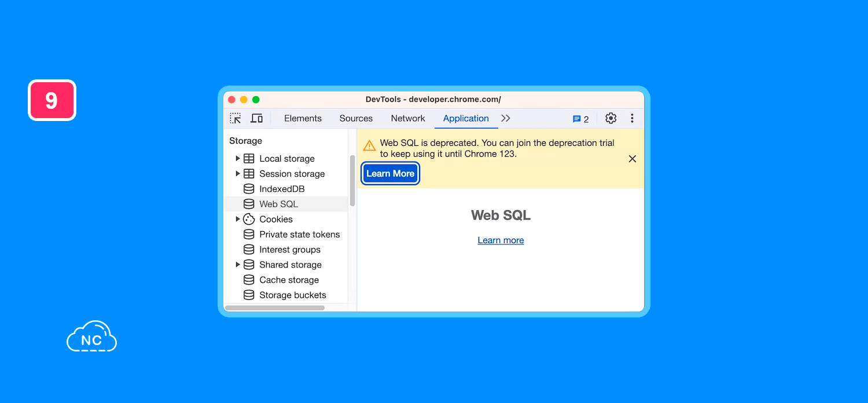Click the orange warning triangle icon
The width and height of the screenshot is (868, 403).
tap(369, 145)
